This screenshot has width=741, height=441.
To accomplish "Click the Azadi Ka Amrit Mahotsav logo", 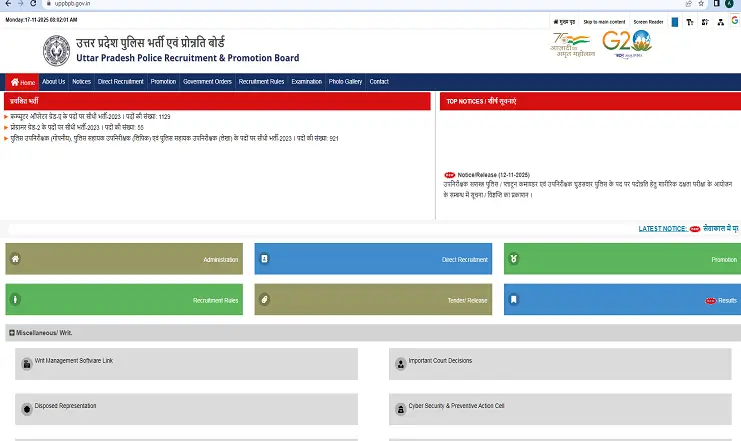I will pos(572,45).
